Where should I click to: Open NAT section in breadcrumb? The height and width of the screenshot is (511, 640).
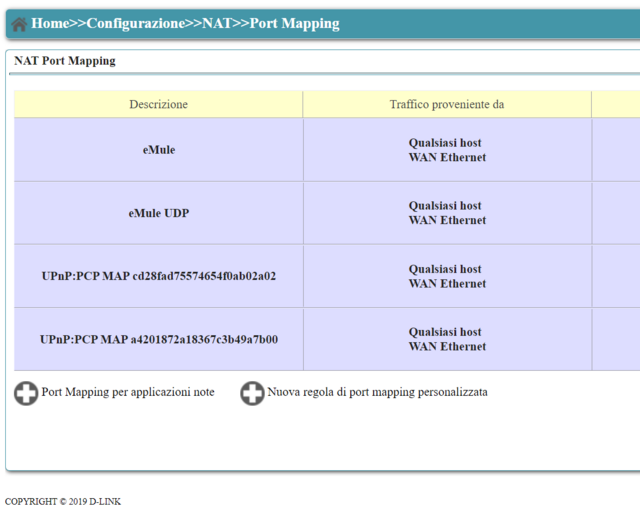(x=217, y=23)
